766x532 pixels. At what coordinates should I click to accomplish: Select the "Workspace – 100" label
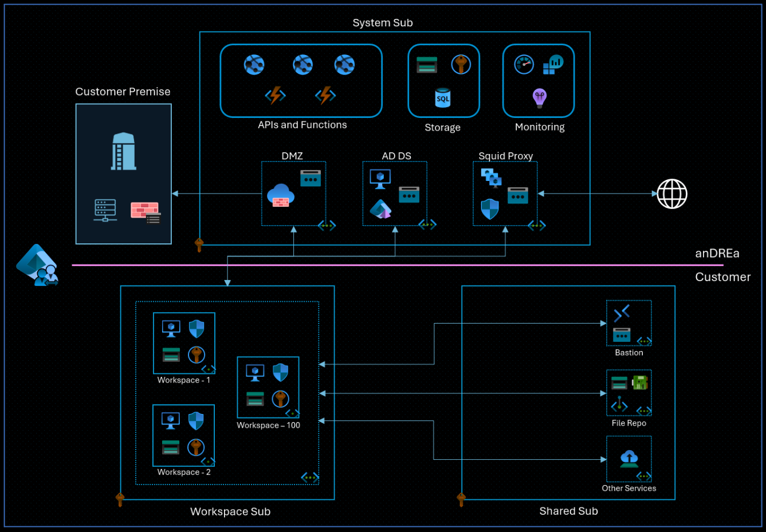point(269,425)
